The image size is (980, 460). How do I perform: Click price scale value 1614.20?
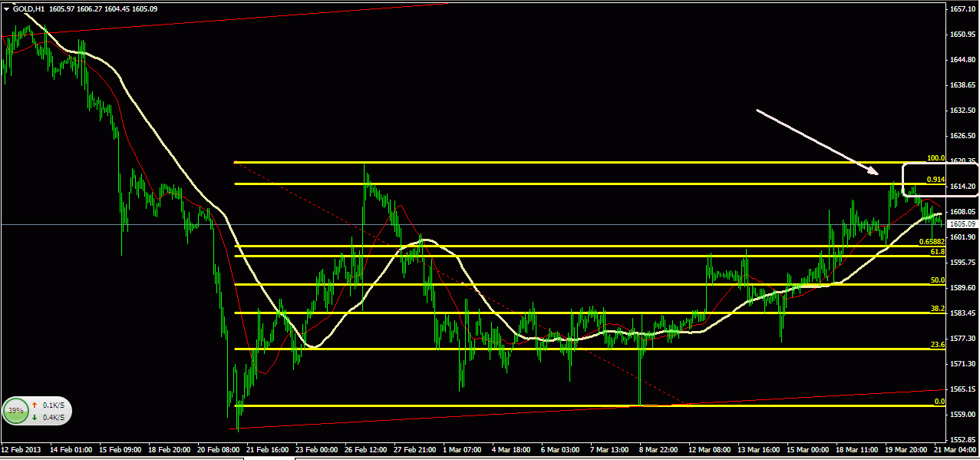pos(962,187)
